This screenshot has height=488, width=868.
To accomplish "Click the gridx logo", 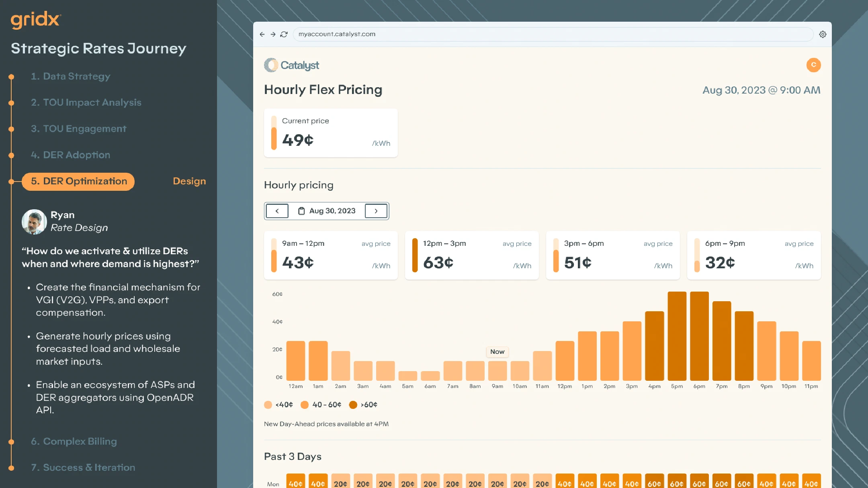I will 35,20.
